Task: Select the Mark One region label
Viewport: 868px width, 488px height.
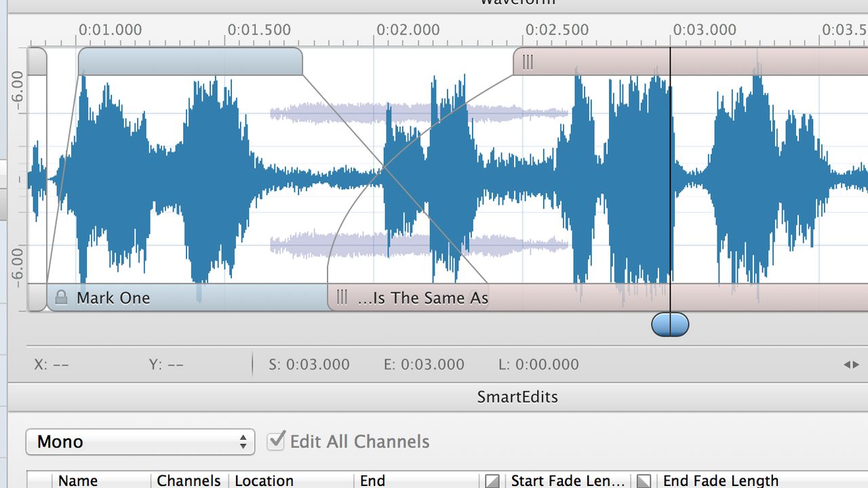Action: (x=113, y=298)
